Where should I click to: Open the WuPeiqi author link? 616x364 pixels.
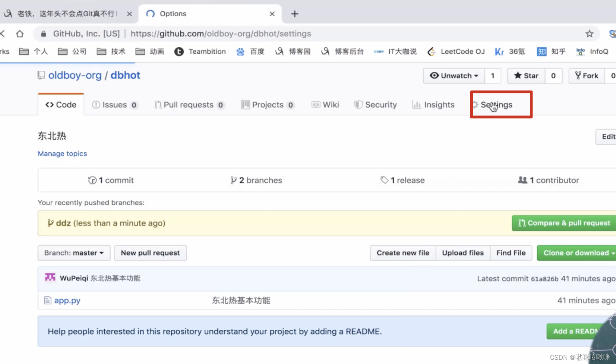click(x=74, y=278)
